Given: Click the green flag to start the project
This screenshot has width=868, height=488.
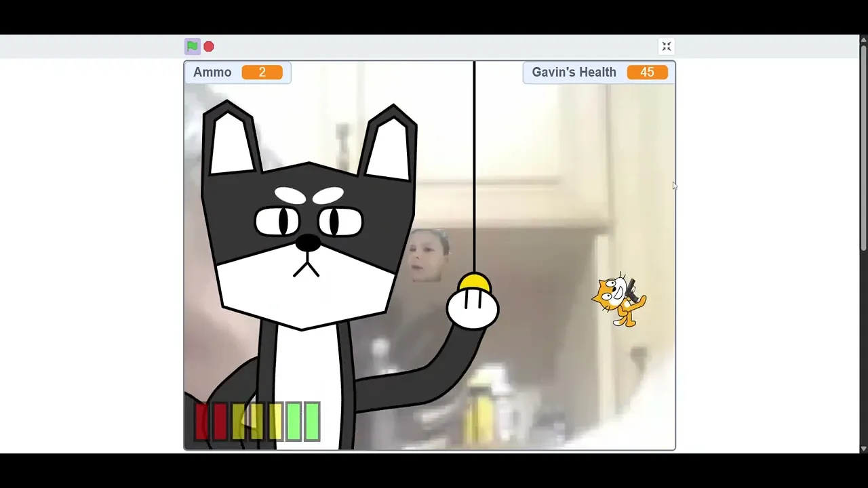Looking at the screenshot, I should click(193, 46).
